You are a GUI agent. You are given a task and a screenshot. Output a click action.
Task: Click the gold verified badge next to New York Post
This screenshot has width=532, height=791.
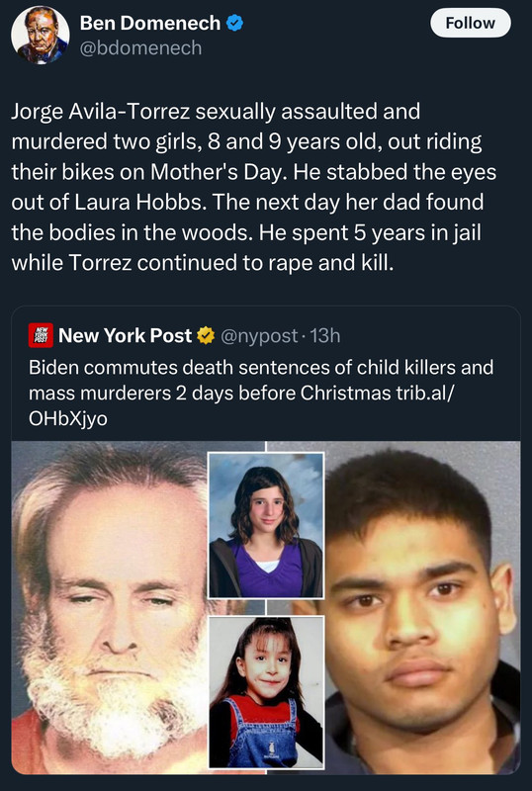coord(206,335)
